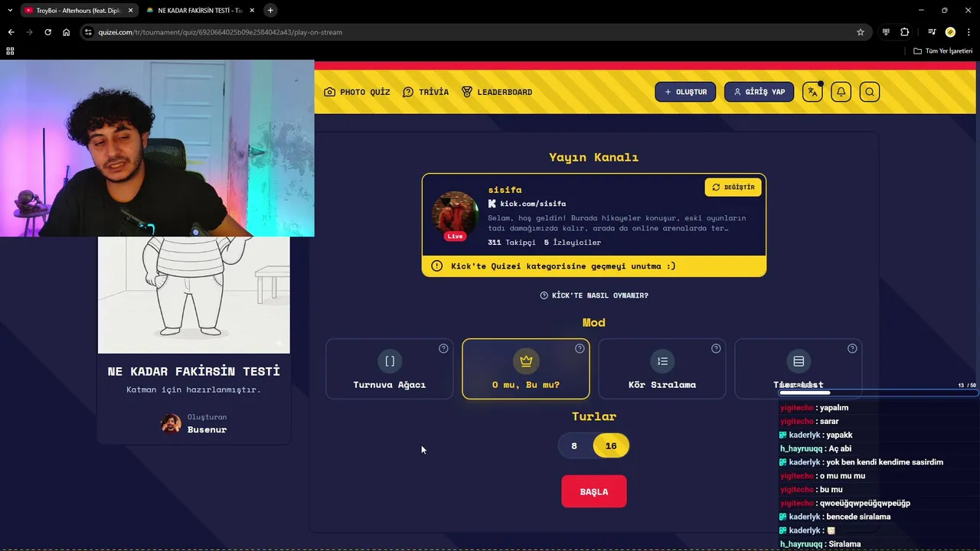Go to the browser home page
This screenshot has height=551, width=980.
click(x=67, y=32)
